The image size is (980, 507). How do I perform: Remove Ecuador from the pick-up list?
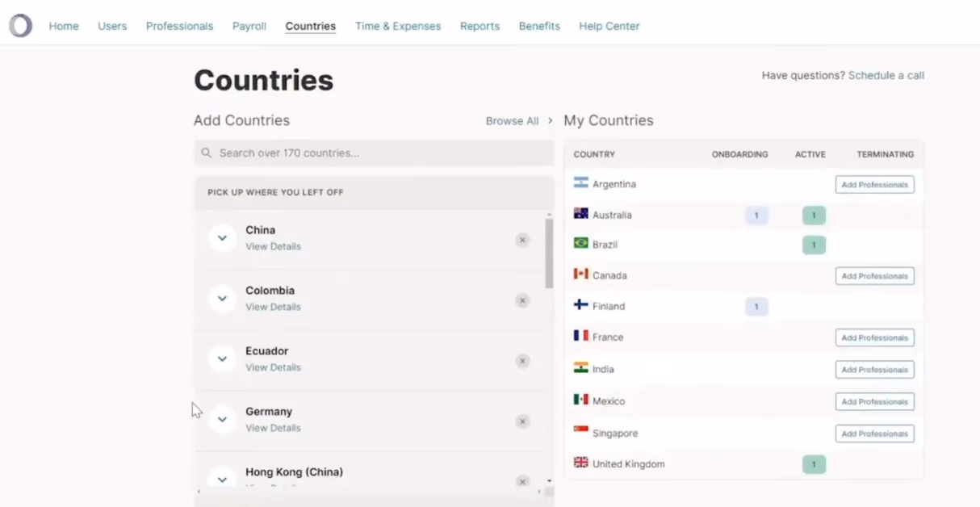[522, 361]
